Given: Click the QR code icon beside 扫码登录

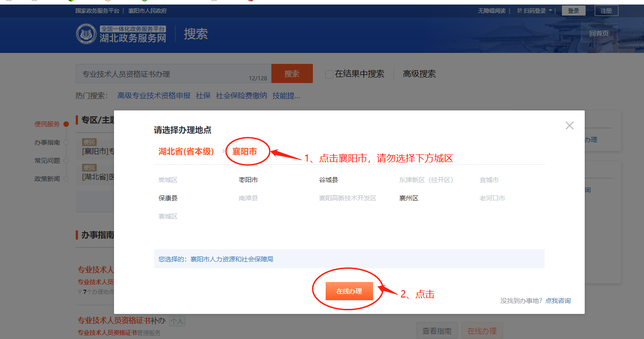Looking at the screenshot, I should point(519,10).
